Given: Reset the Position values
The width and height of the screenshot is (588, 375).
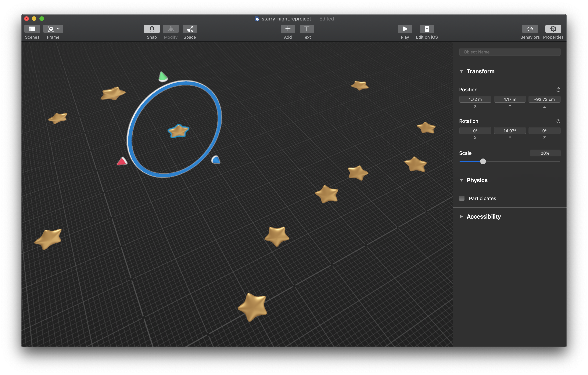Looking at the screenshot, I should 558,90.
